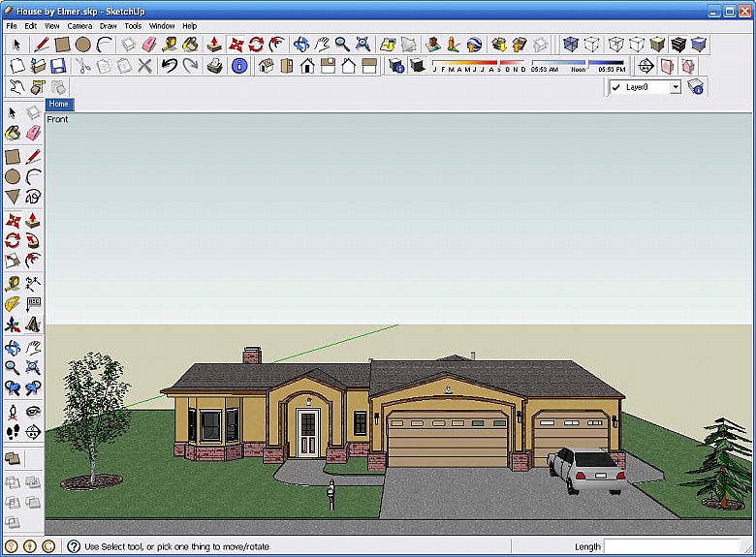This screenshot has height=557, width=756.
Task: Select the Axes tool
Action: pos(13,325)
